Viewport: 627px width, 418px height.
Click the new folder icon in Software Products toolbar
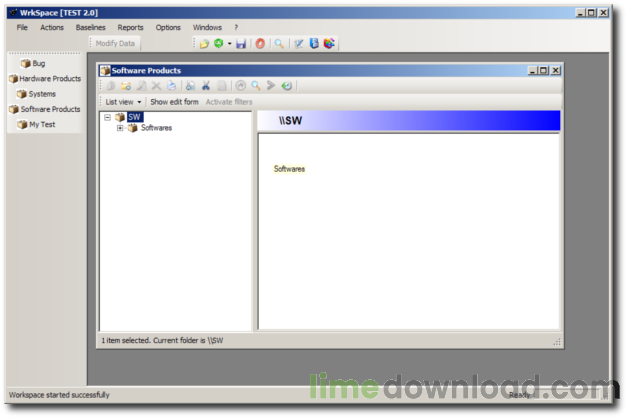[x=126, y=86]
